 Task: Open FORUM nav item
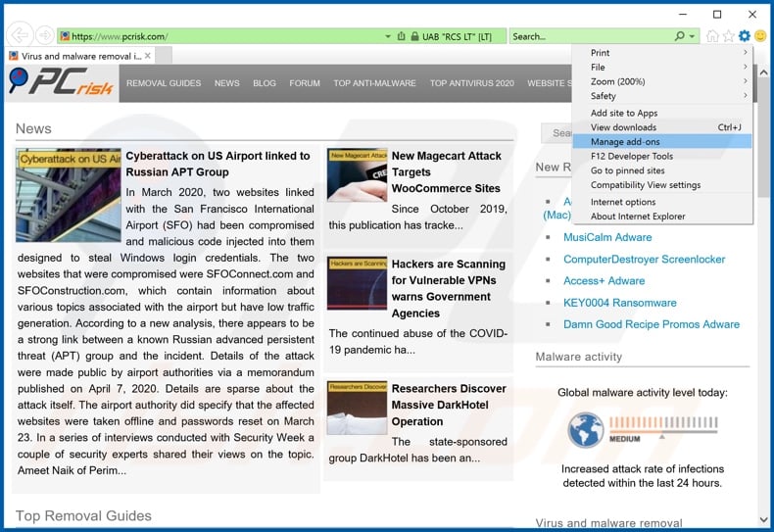pos(305,83)
